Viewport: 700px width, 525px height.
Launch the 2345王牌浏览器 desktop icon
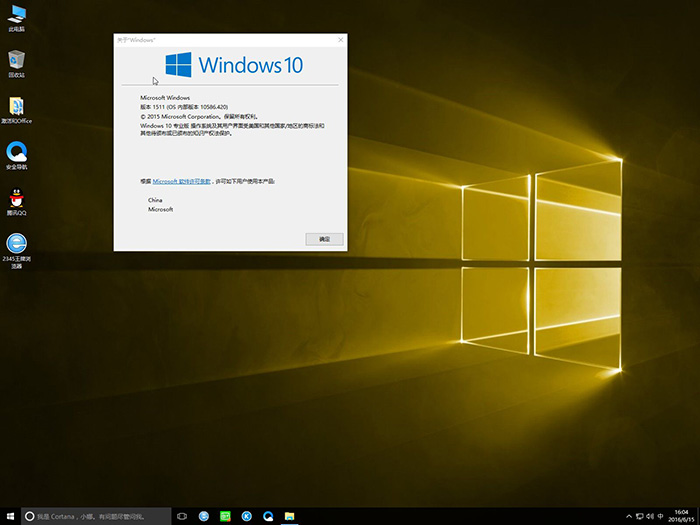coord(17,244)
